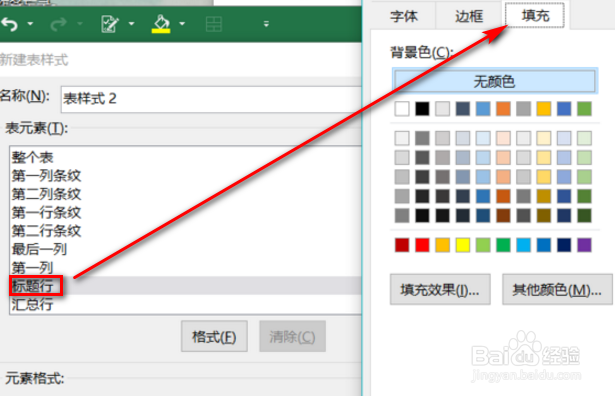Image resolution: width=615 pixels, height=396 pixels.
Task: Pick the white swatch in theme colors row
Action: click(402, 109)
